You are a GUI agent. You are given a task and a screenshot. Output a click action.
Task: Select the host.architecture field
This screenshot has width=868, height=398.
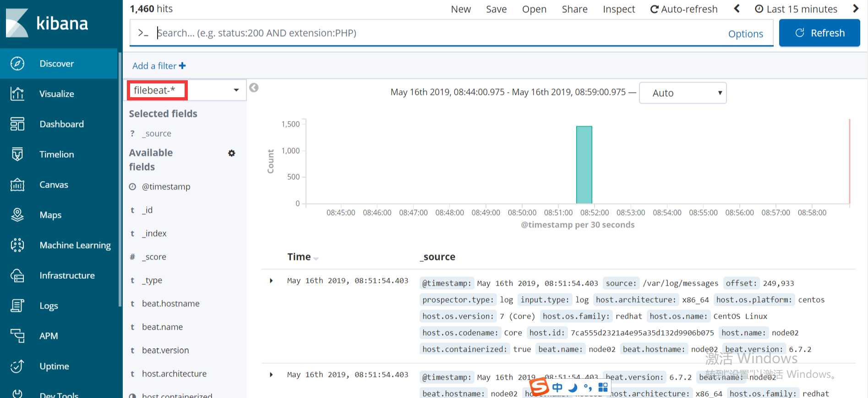175,374
